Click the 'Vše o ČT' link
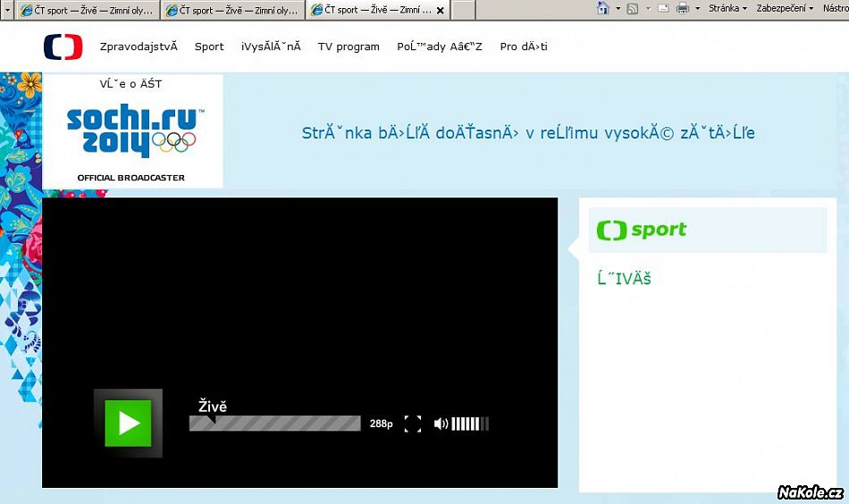849x504 pixels. click(x=130, y=84)
